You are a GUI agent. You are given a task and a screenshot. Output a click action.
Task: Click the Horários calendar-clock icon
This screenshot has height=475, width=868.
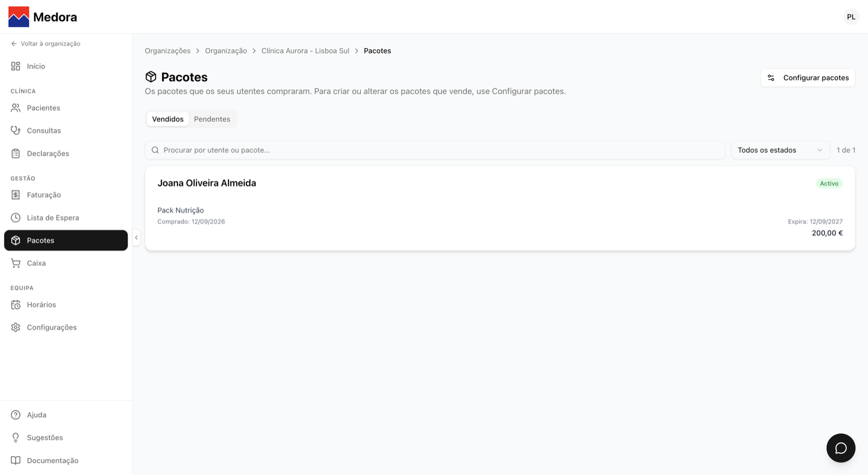coord(16,305)
